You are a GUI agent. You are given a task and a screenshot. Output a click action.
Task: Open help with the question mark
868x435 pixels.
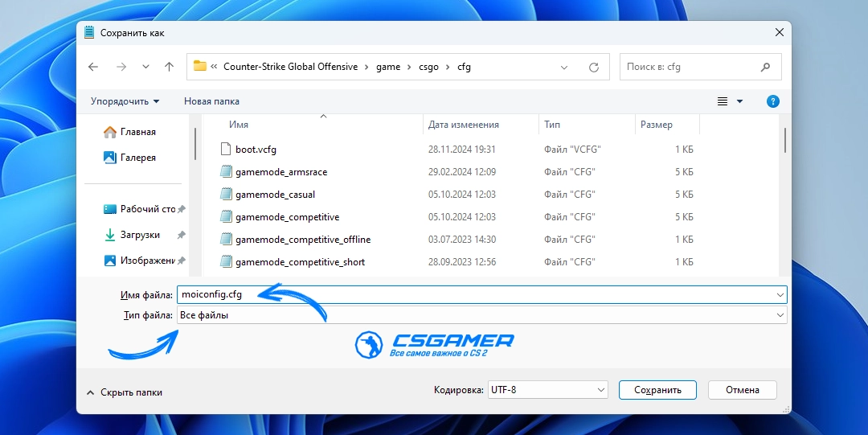coord(773,101)
